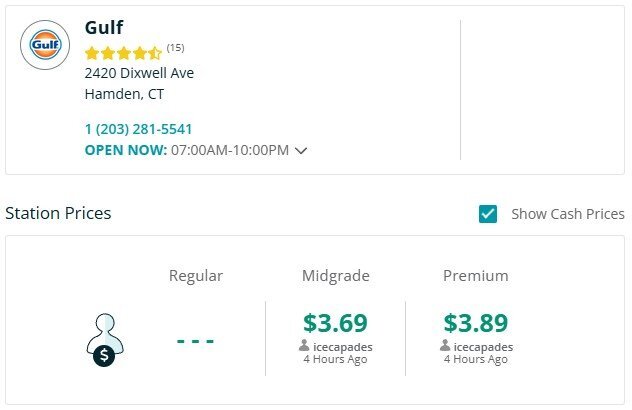632x410 pixels.
Task: Click user icon beside Midgrade icecapades
Action: coord(304,346)
